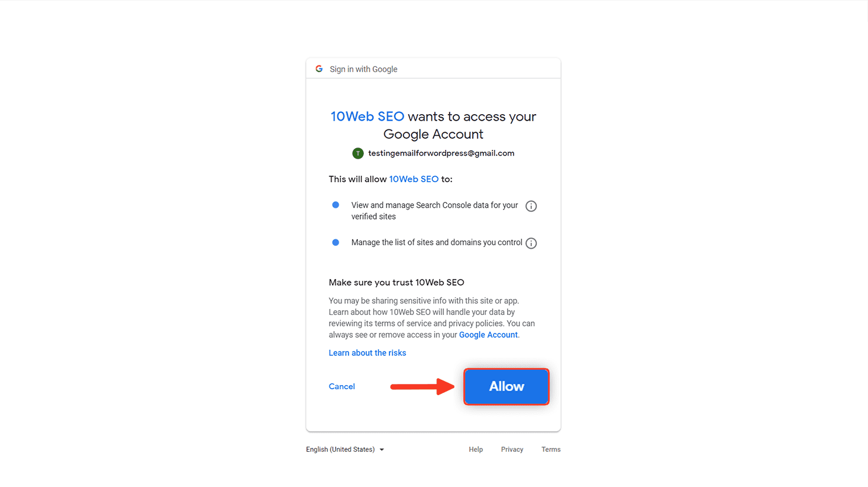
Task: Open the Help footer link
Action: 476,450
